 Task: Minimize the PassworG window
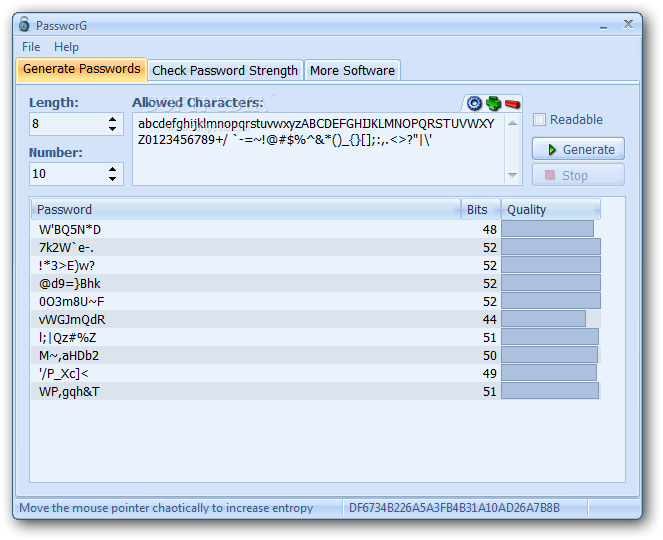pos(603,27)
